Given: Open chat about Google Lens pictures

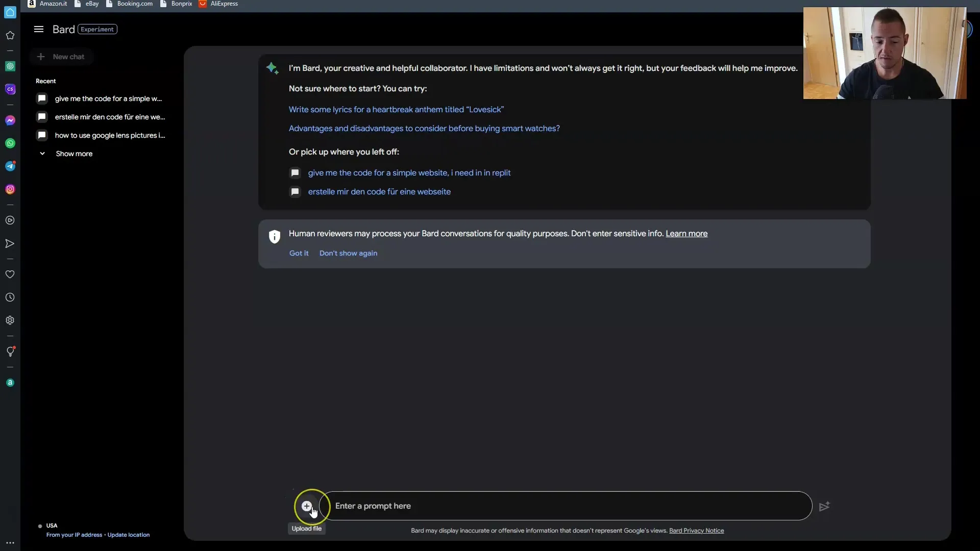Looking at the screenshot, I should [x=110, y=135].
